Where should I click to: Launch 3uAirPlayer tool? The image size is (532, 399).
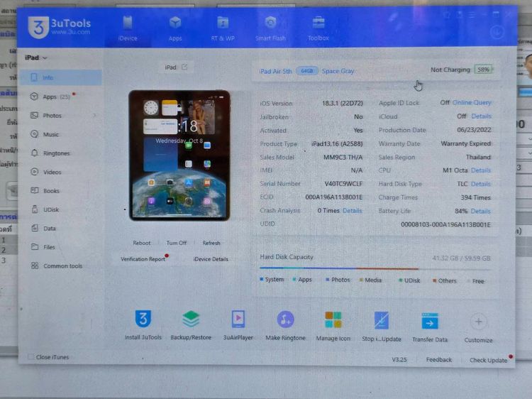click(238, 320)
